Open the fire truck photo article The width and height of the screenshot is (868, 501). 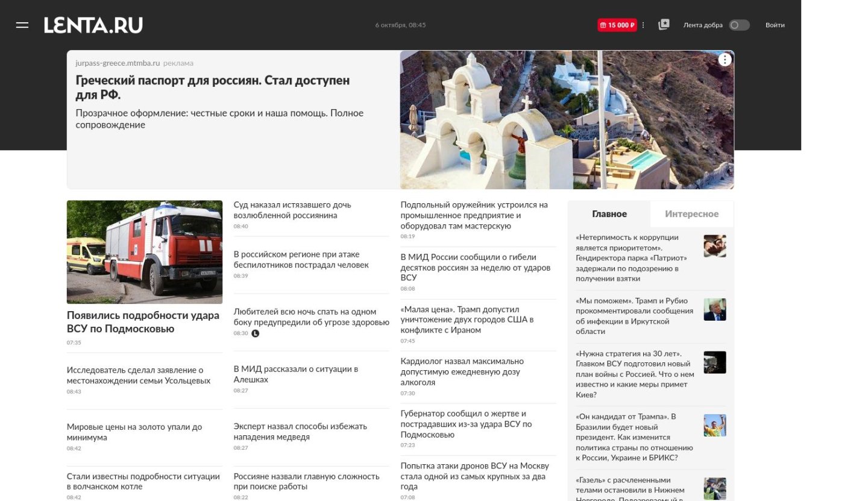145,252
